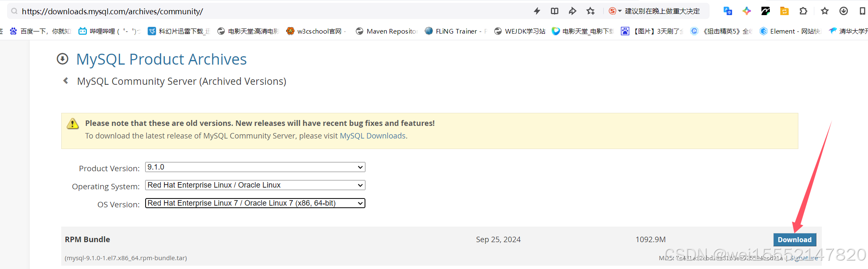Click the black and green swoosh extension icon

tap(766, 11)
